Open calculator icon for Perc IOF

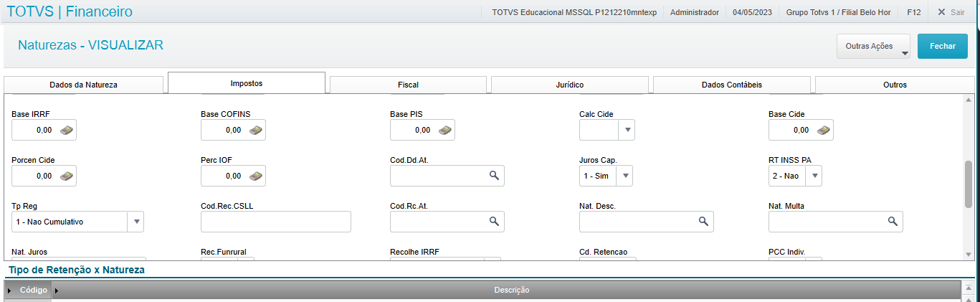click(x=257, y=176)
